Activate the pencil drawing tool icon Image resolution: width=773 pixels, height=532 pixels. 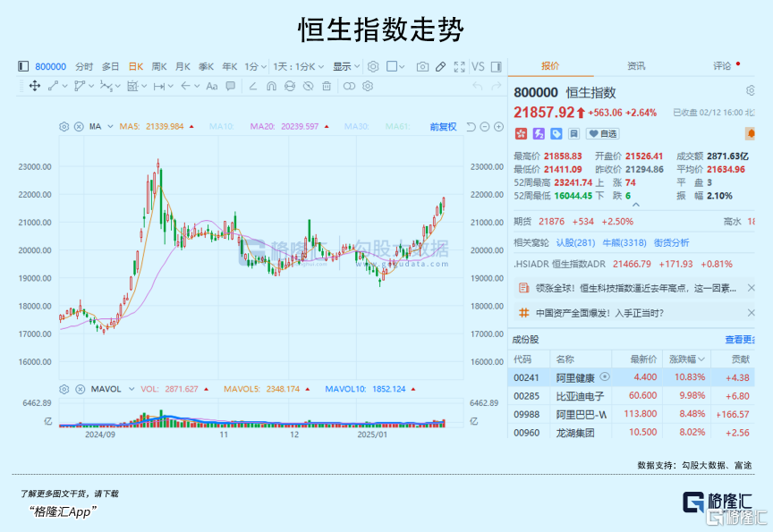point(441,66)
